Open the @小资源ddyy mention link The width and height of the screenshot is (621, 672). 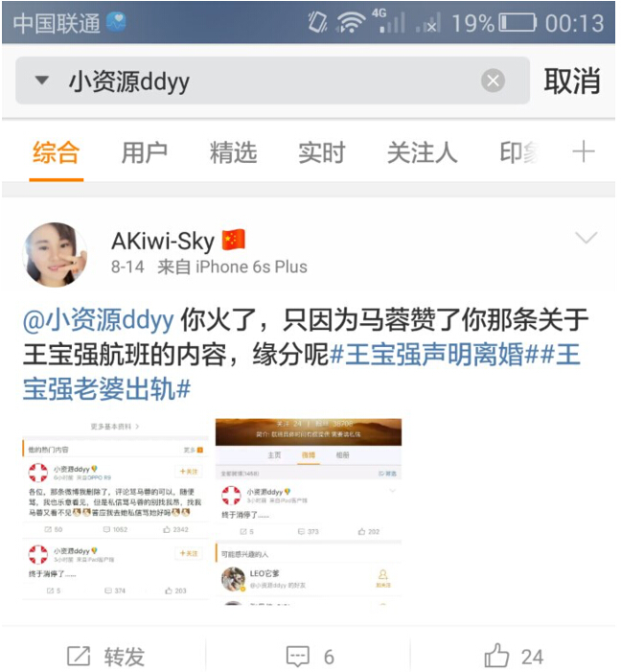99,320
